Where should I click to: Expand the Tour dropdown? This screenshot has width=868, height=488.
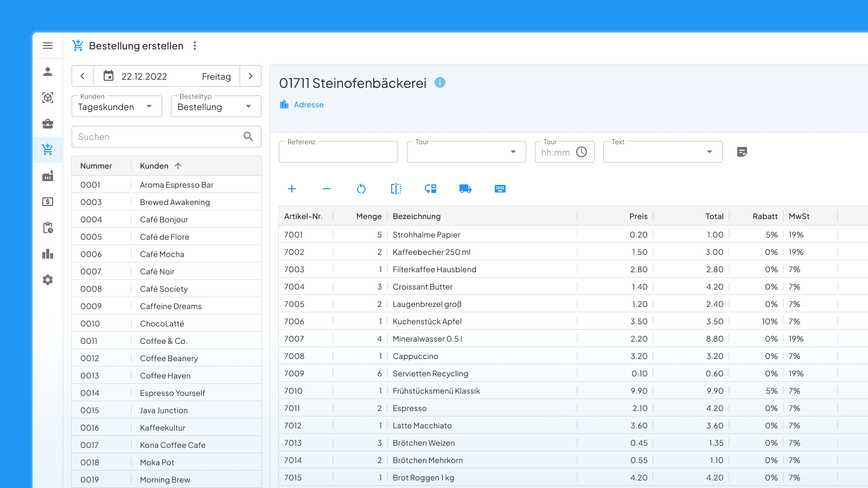click(467, 152)
